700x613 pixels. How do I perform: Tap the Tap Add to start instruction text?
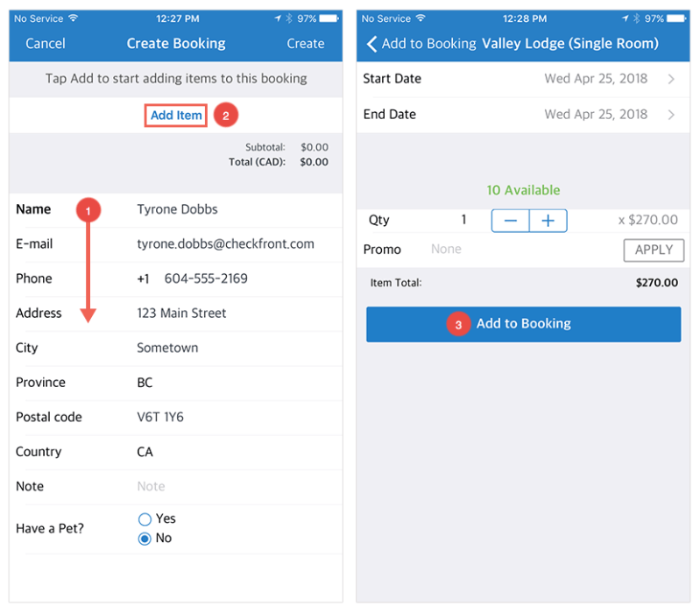point(176,79)
